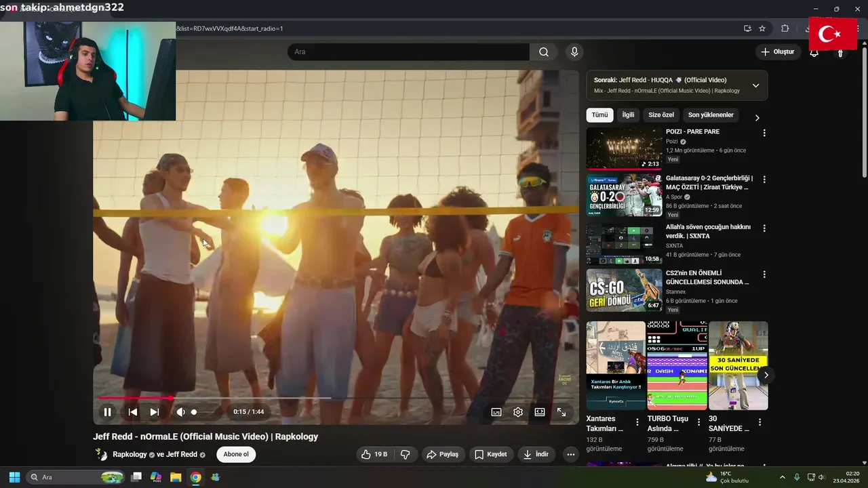Expand the Sonraki playlist panel chevron
Image resolution: width=868 pixels, height=488 pixels.
point(755,86)
